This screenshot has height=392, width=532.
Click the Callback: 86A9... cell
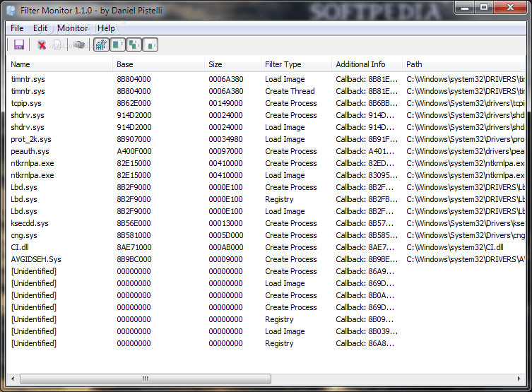365,271
